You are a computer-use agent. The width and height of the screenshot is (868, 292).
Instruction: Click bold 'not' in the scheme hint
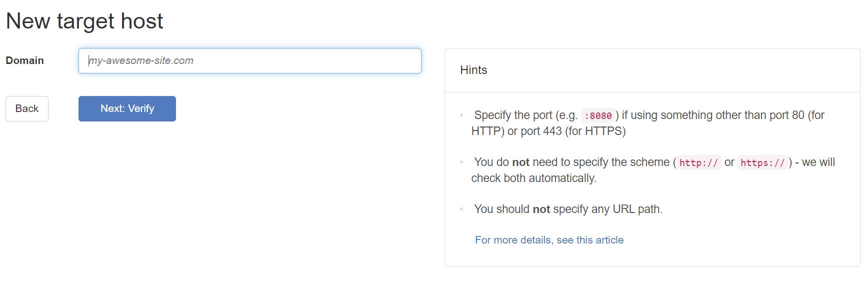(x=520, y=162)
